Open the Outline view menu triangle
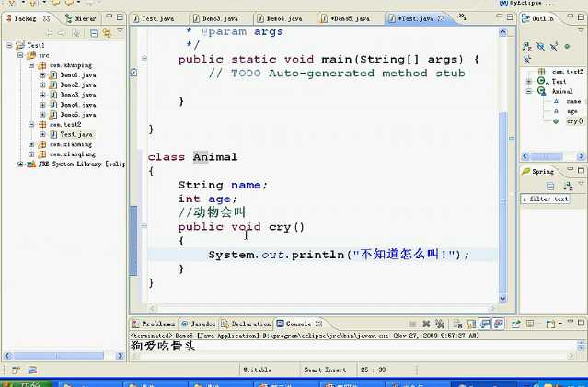Image resolution: width=588 pixels, height=387 pixels. 581,30
